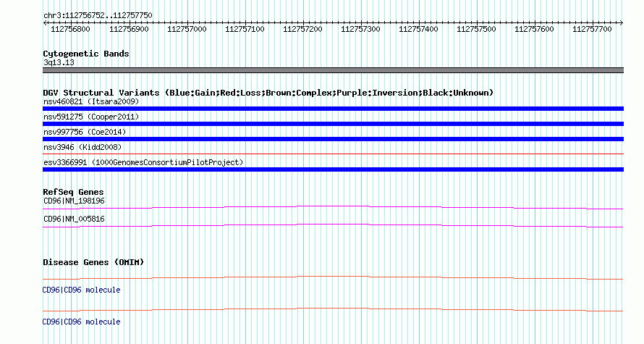
Task: Click ruler position 112757600
Action: click(x=534, y=29)
